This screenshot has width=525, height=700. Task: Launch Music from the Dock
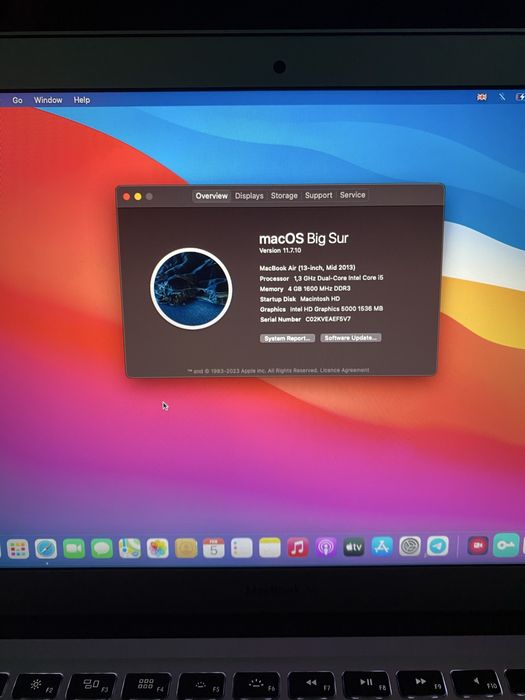(x=298, y=547)
